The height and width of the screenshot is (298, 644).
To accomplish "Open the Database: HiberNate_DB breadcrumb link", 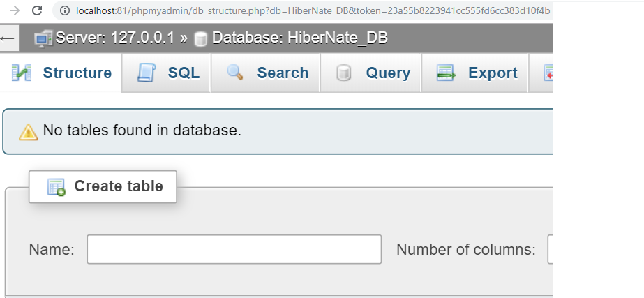I will click(300, 38).
